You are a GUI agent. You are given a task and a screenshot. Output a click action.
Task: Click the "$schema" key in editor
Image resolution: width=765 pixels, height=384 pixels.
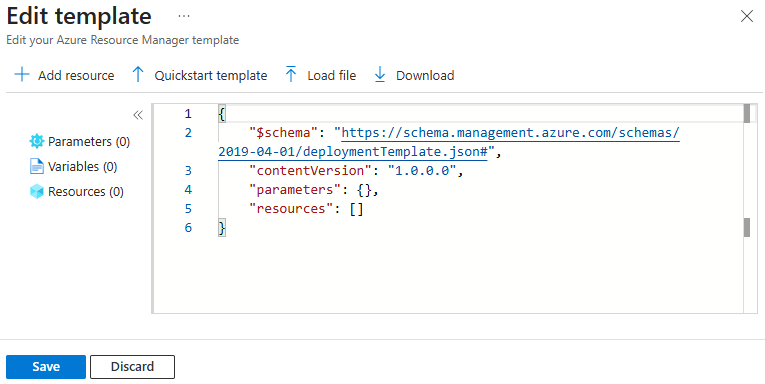(283, 133)
